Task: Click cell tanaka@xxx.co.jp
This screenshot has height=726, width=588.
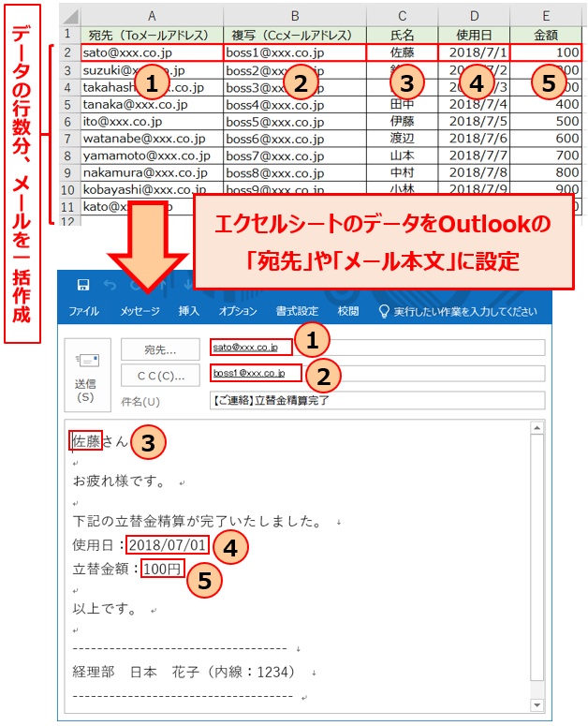Action: 152,105
